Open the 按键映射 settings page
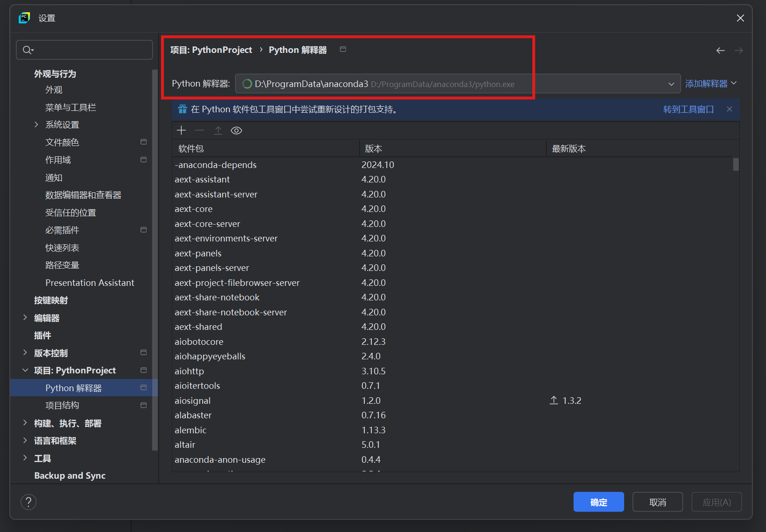766x532 pixels. click(51, 300)
